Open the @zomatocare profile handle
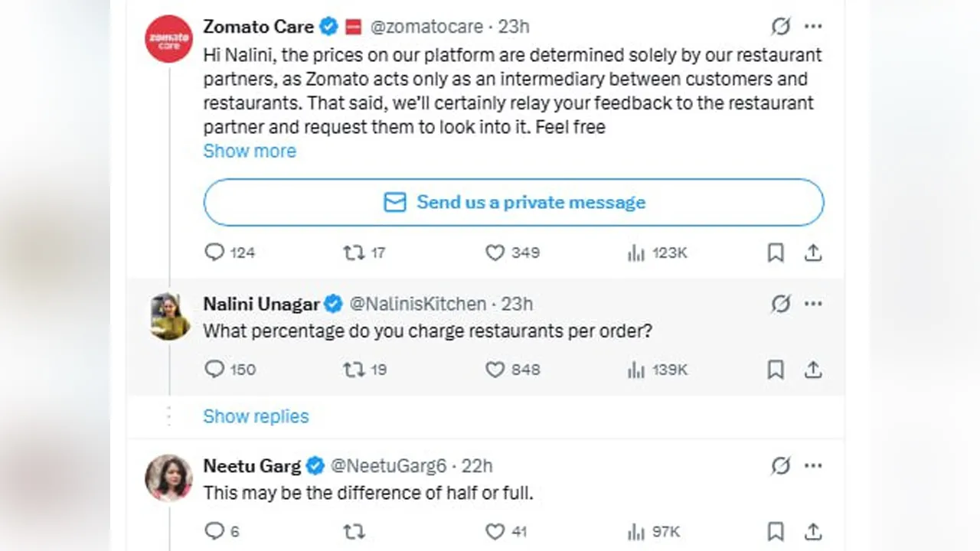The width and height of the screenshot is (980, 551). point(426,26)
